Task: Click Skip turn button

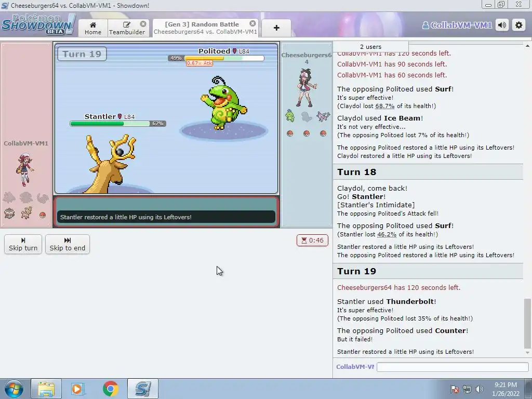Action: [23, 244]
